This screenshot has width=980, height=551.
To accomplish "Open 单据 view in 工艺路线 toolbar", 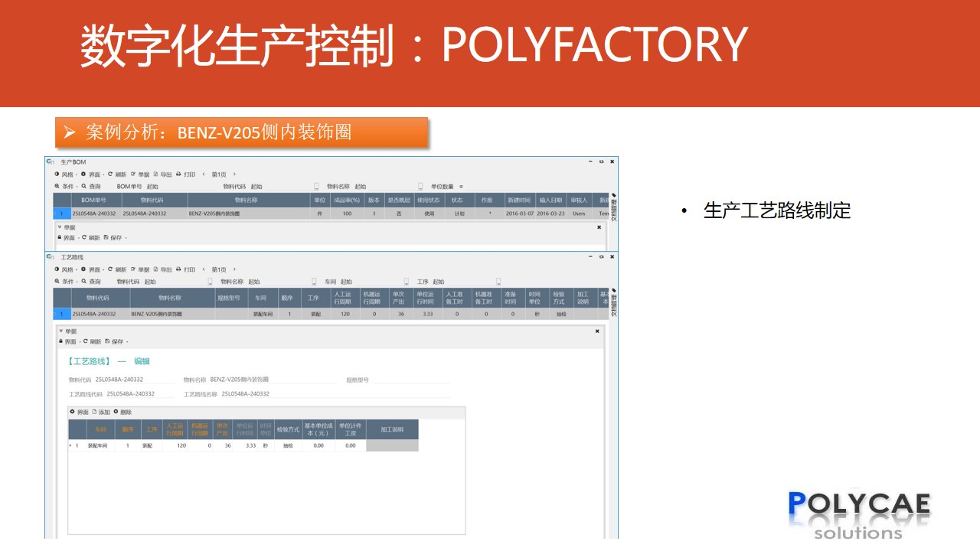I will point(140,269).
